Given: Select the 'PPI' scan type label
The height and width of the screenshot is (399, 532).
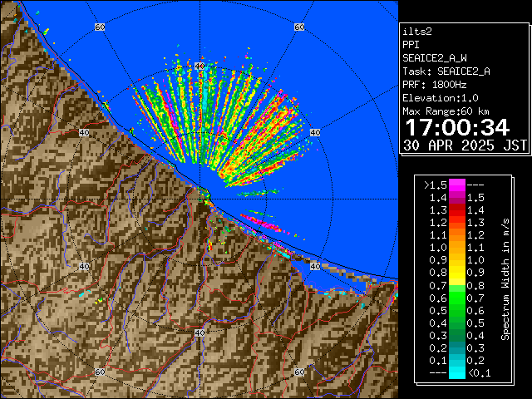Looking at the screenshot, I should click(x=411, y=45).
